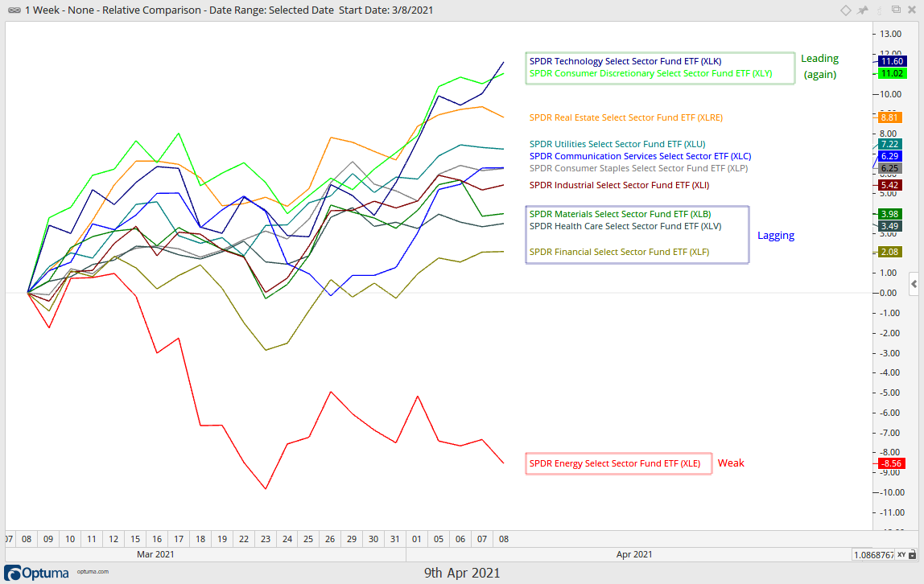Click the 'Leading' annotation text

tap(819, 58)
